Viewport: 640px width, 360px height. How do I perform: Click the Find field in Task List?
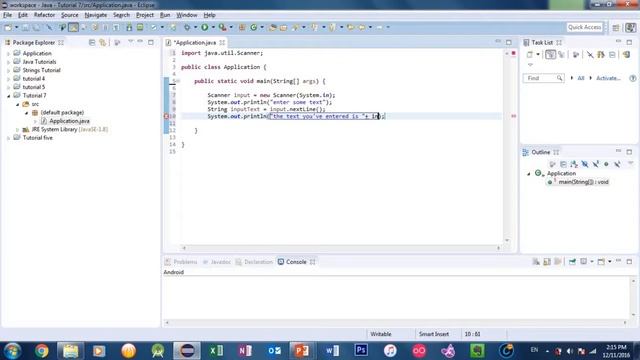[543, 78]
